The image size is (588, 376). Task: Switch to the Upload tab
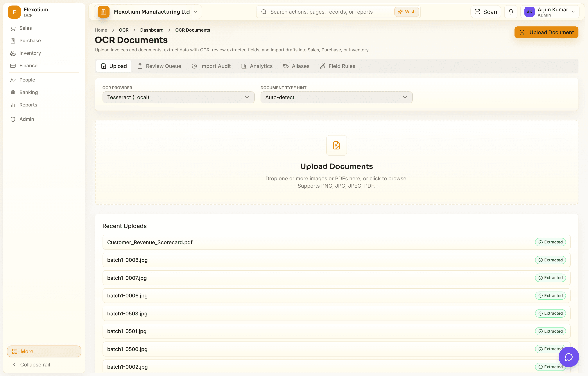click(x=114, y=66)
